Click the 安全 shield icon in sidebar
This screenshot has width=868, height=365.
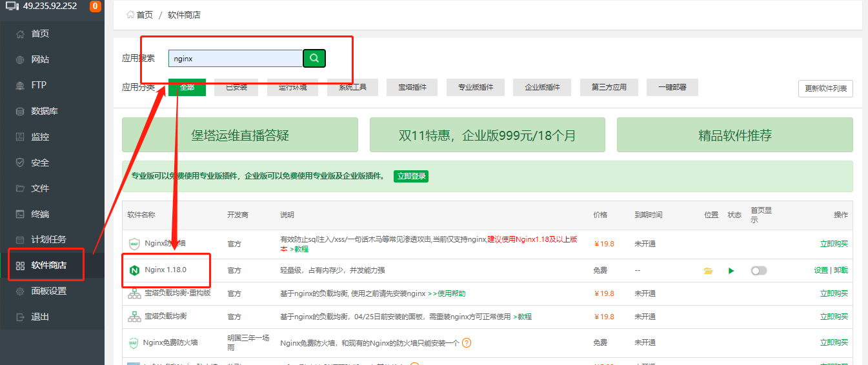point(20,163)
